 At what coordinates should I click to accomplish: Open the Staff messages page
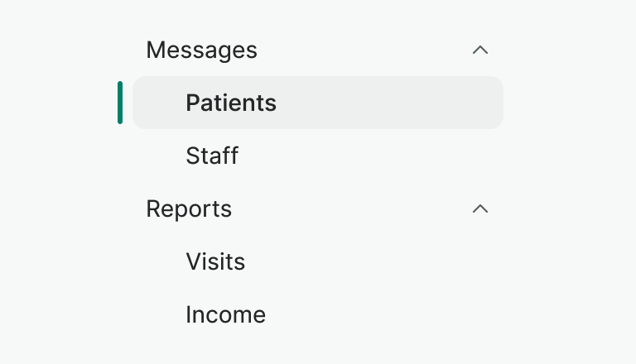point(212,156)
